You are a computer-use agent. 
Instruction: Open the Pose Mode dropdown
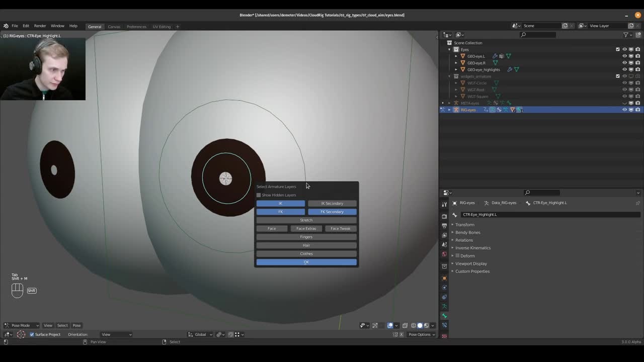22,325
